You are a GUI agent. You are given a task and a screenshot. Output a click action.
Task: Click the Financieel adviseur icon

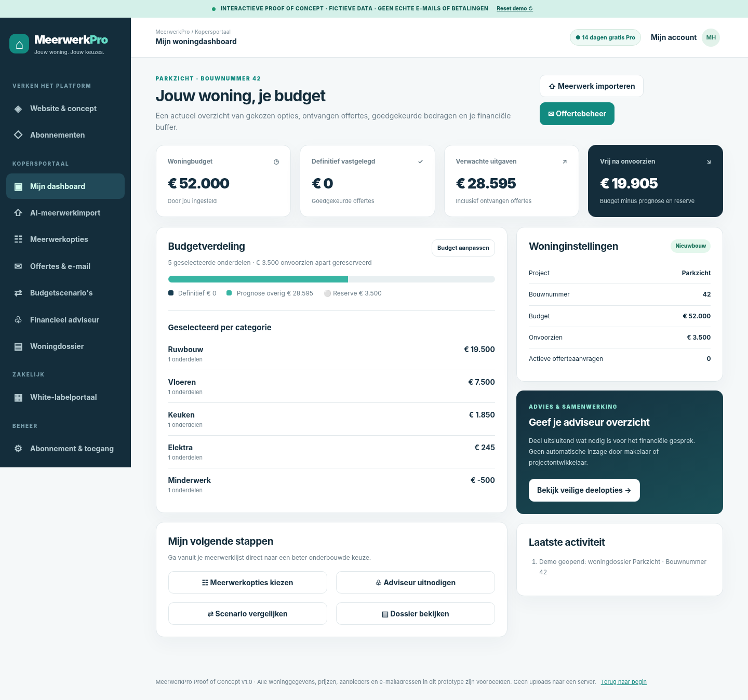[18, 320]
